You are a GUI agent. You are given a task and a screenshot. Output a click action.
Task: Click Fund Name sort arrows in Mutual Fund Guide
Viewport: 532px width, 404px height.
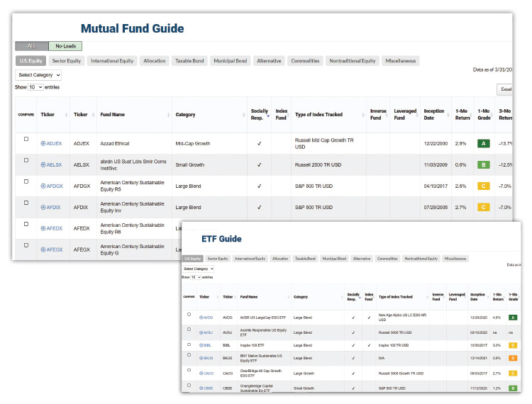tap(169, 115)
